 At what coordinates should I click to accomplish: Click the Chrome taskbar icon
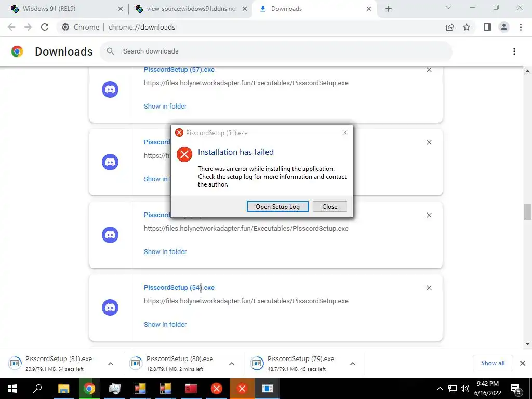click(x=89, y=389)
